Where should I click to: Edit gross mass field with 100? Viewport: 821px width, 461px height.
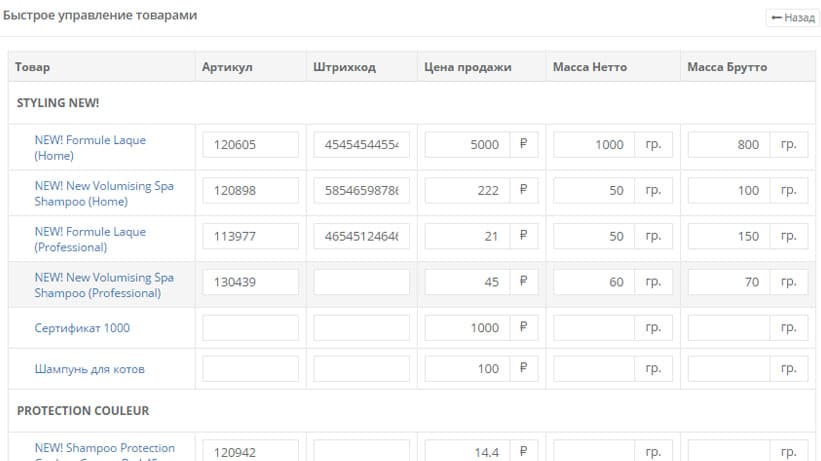(x=729, y=190)
